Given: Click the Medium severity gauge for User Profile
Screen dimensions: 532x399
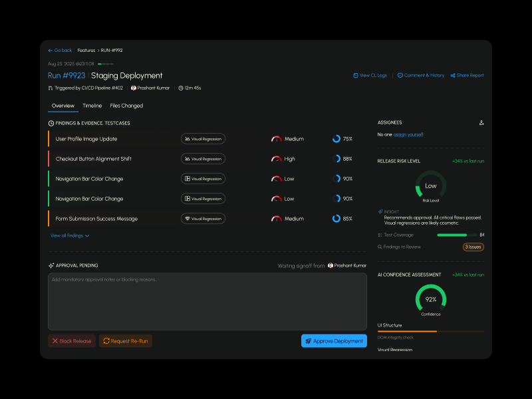Looking at the screenshot, I should [277, 139].
